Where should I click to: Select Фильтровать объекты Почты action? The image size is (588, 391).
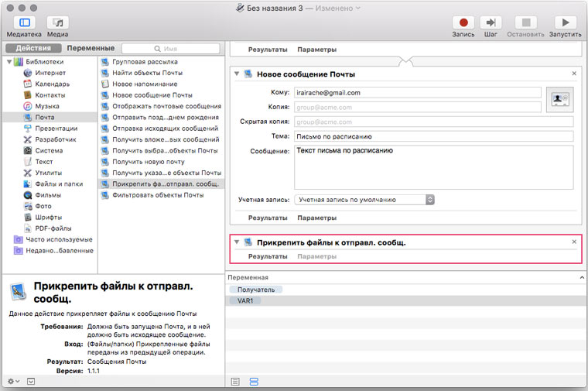(x=158, y=195)
